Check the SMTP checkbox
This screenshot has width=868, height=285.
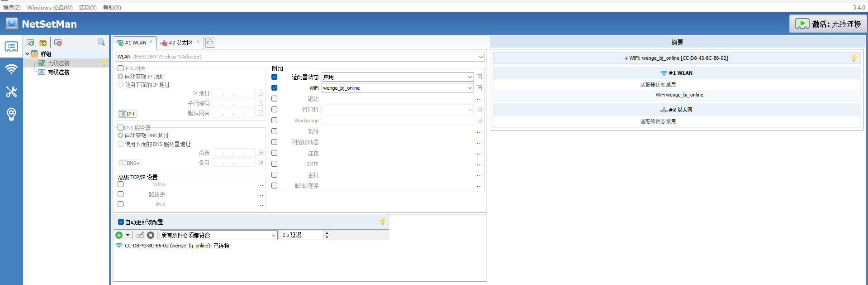click(275, 164)
